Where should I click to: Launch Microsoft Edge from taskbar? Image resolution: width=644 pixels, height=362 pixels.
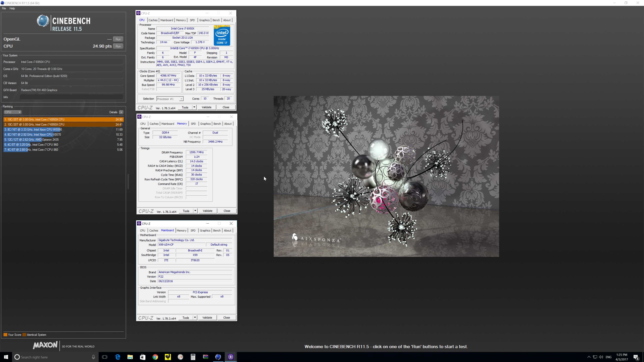(x=118, y=357)
